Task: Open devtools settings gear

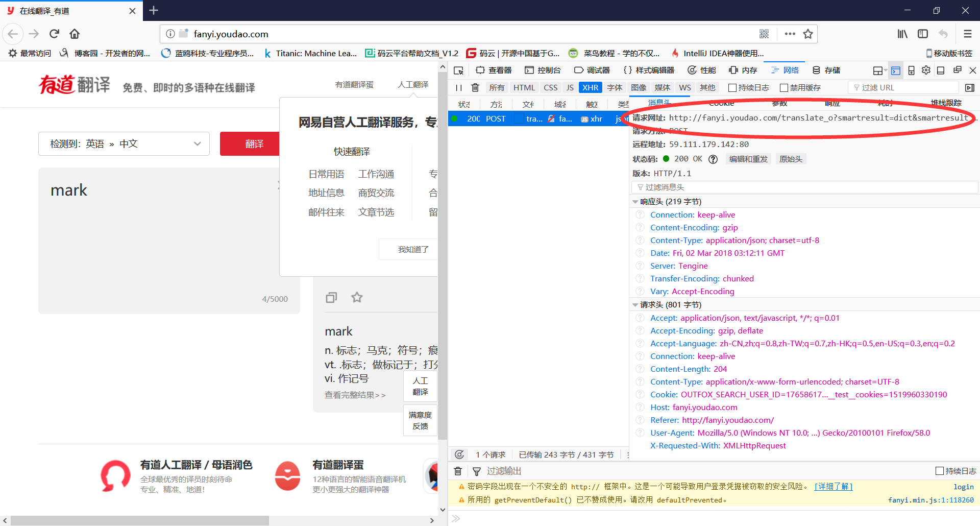Action: (x=926, y=70)
